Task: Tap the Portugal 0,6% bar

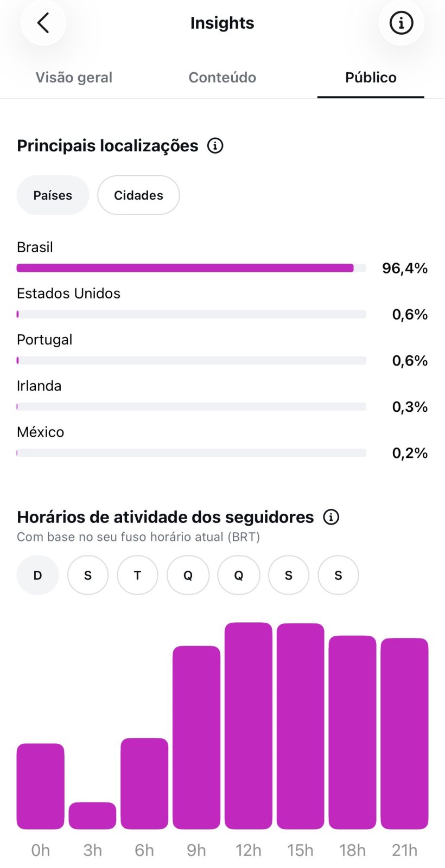Action: click(x=192, y=360)
